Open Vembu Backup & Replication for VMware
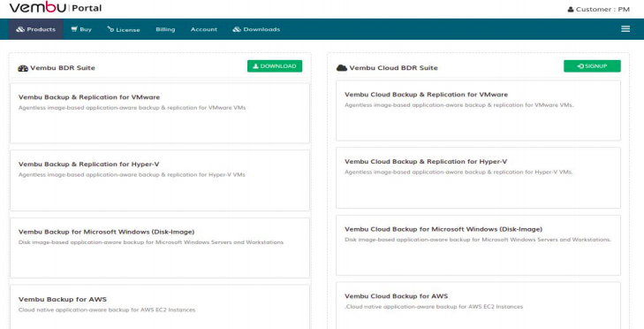The image size is (644, 329). (160, 113)
